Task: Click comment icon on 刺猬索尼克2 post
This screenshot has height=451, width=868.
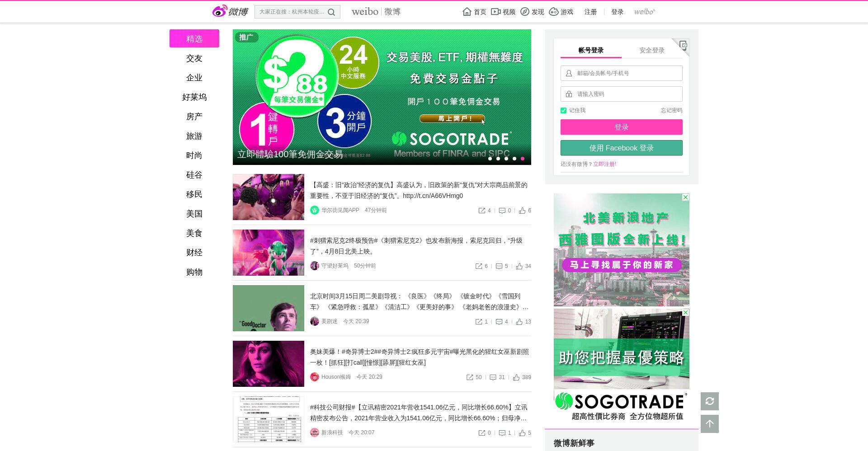Action: 499,266
